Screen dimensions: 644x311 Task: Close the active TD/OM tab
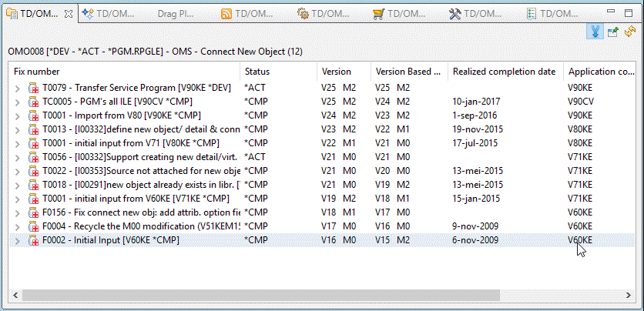tap(67, 14)
